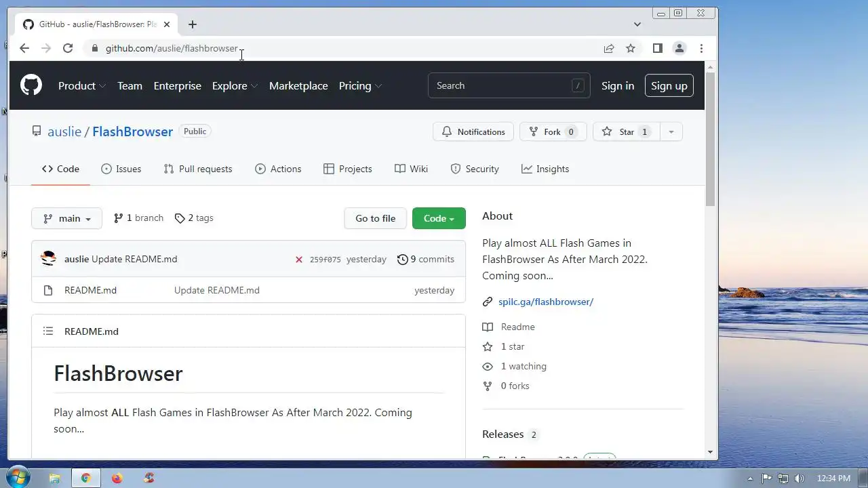The height and width of the screenshot is (488, 868).
Task: Click Chrome icon in taskbar
Action: (85, 478)
